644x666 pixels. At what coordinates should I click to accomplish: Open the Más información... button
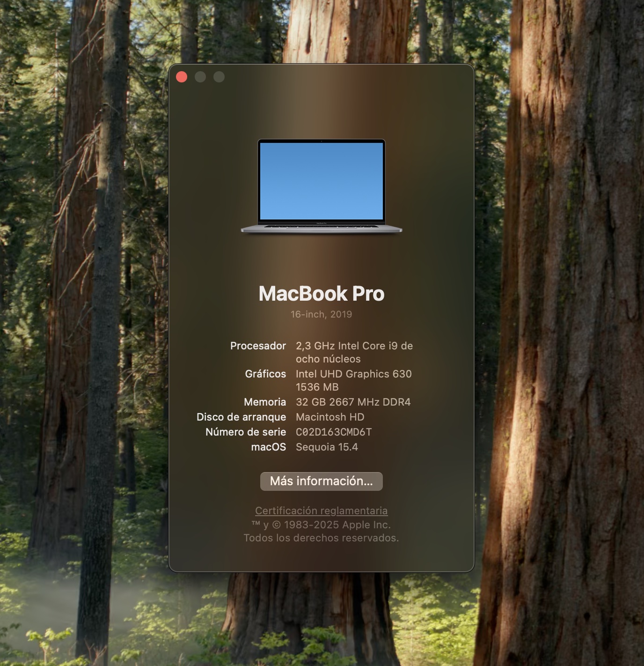tap(322, 481)
